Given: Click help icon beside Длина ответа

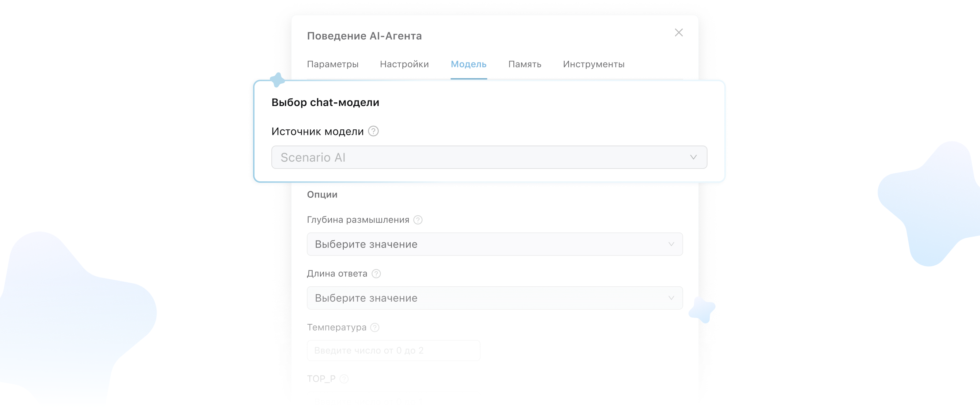Looking at the screenshot, I should pos(376,274).
